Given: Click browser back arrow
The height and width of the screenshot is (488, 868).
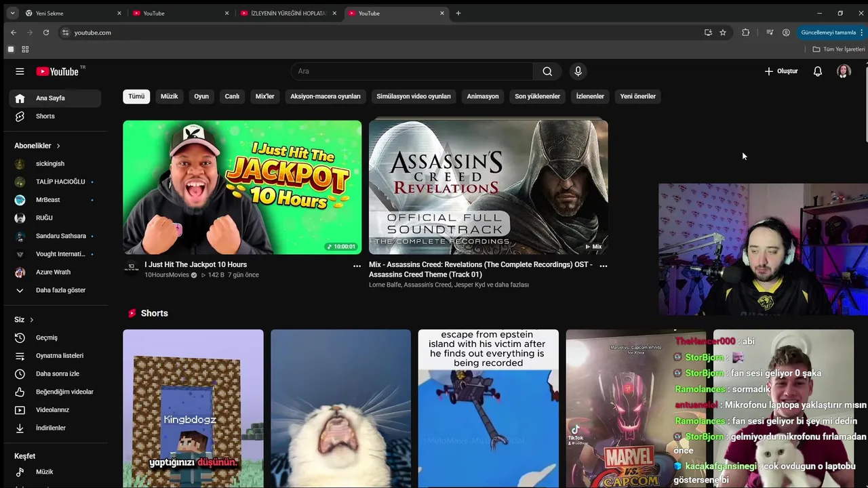Looking at the screenshot, I should point(14,33).
